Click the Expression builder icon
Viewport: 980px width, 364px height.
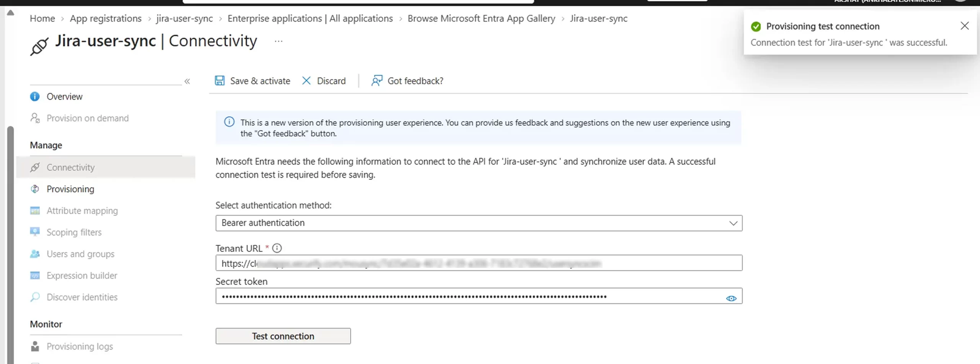(x=35, y=275)
